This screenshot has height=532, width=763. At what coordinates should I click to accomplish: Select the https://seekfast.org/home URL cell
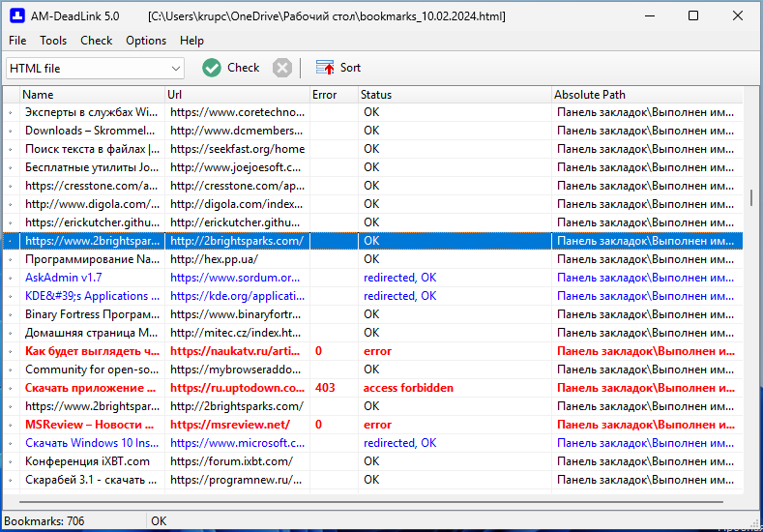(x=238, y=149)
